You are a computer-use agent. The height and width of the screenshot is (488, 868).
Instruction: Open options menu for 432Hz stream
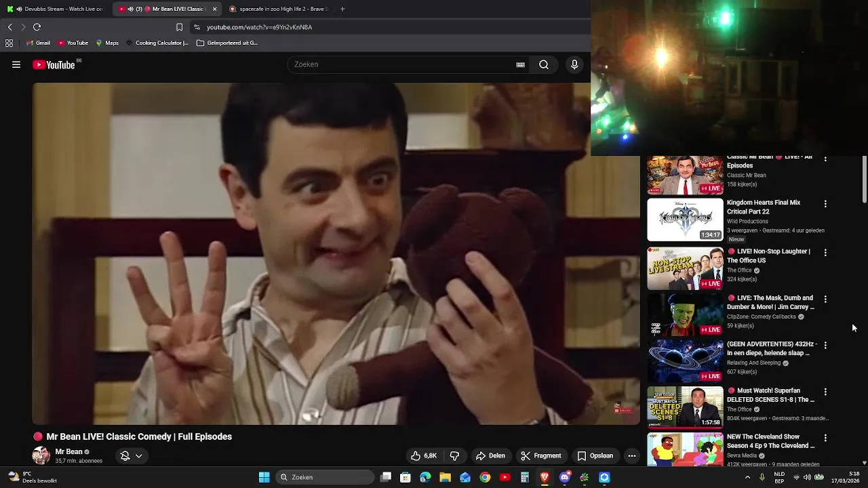(x=825, y=345)
